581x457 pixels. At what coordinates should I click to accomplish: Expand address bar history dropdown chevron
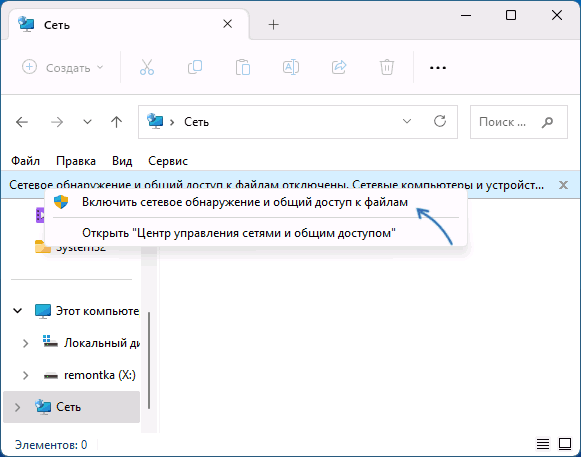[407, 122]
